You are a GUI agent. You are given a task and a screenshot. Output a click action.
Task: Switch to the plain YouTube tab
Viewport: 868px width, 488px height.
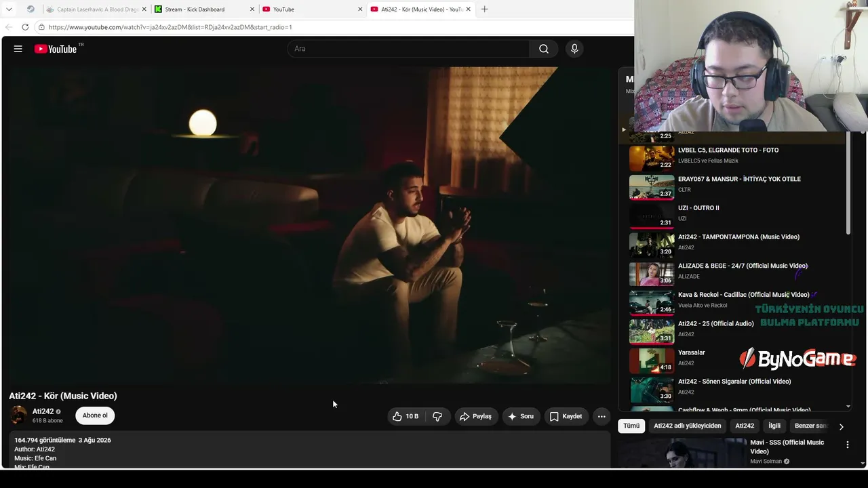click(x=312, y=9)
